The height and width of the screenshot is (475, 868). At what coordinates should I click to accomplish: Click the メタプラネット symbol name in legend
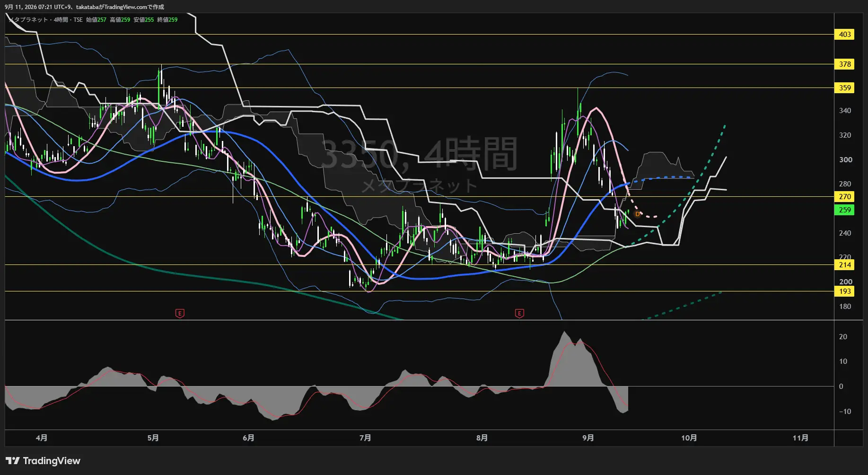(x=28, y=20)
